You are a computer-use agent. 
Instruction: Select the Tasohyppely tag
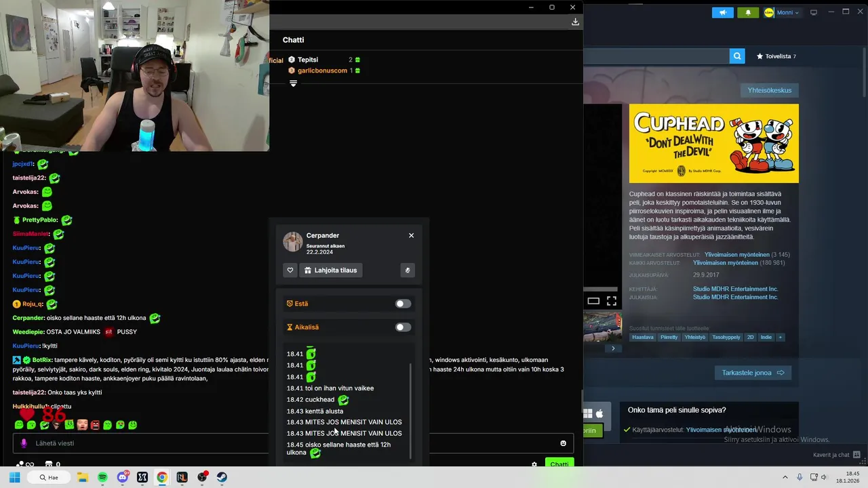(726, 337)
